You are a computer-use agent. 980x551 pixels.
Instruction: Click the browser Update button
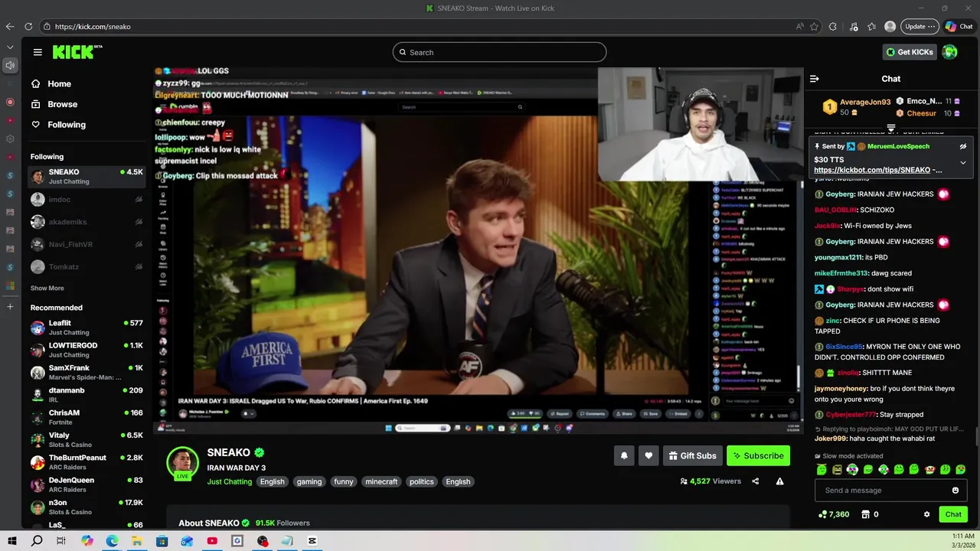coord(920,26)
